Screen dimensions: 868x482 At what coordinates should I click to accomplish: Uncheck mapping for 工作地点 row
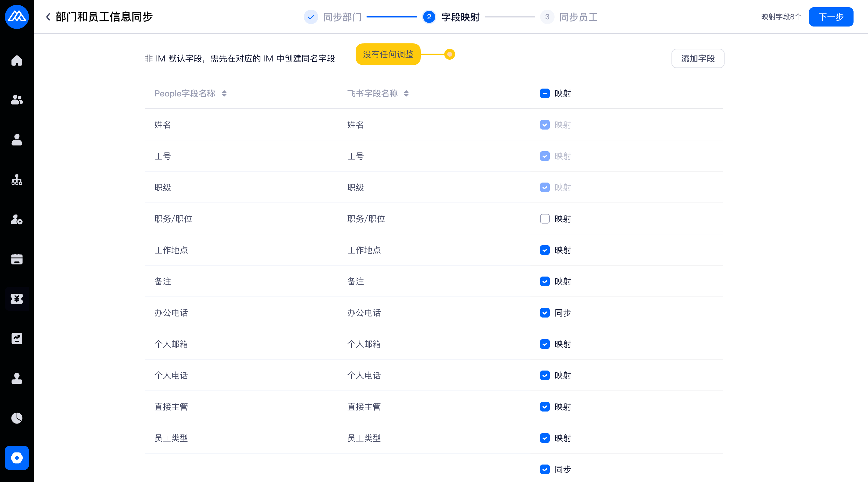(x=545, y=250)
